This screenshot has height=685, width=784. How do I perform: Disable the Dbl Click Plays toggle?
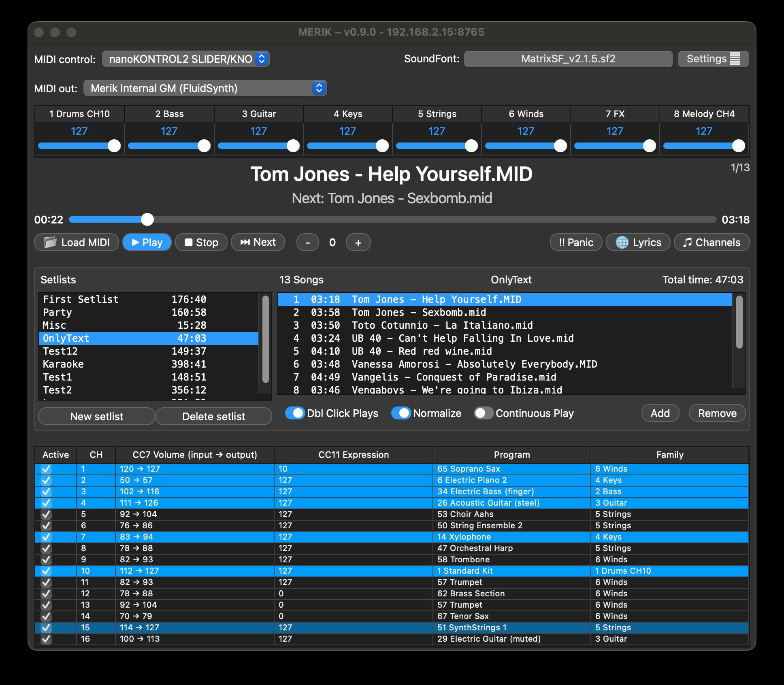coord(295,413)
